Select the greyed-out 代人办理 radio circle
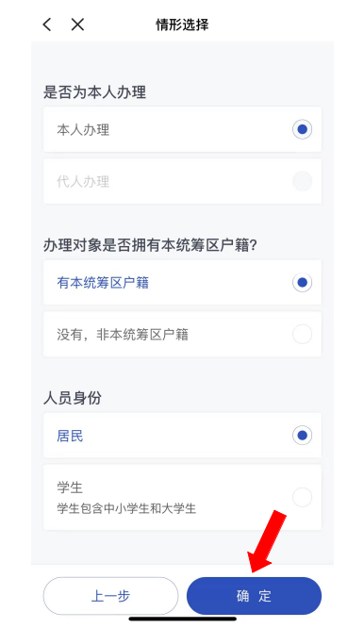This screenshot has height=628, width=364. (302, 181)
